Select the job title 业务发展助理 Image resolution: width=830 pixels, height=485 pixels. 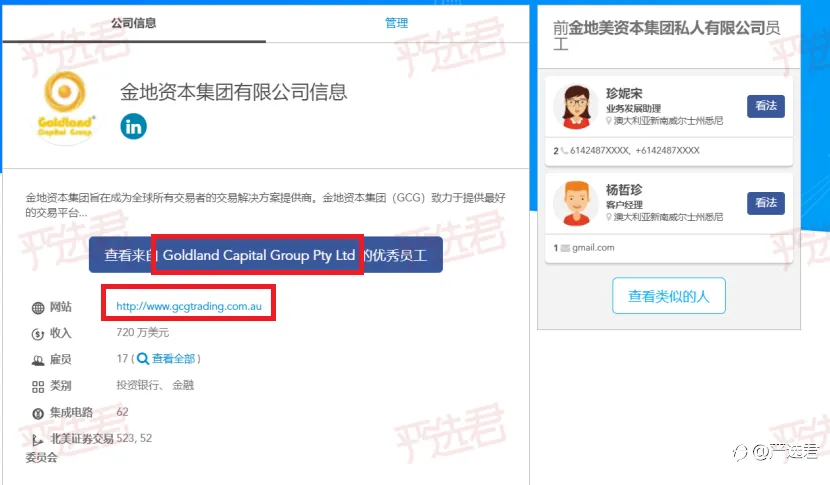(x=634, y=109)
